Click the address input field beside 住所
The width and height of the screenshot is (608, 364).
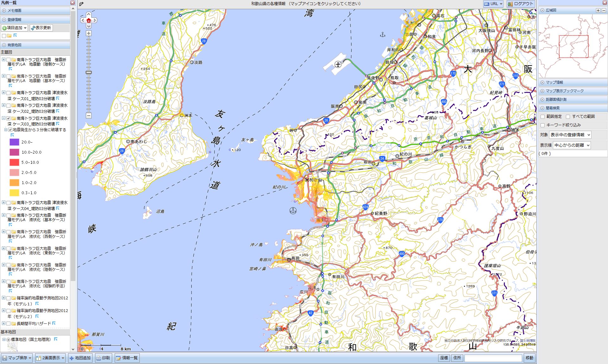pos(493,358)
